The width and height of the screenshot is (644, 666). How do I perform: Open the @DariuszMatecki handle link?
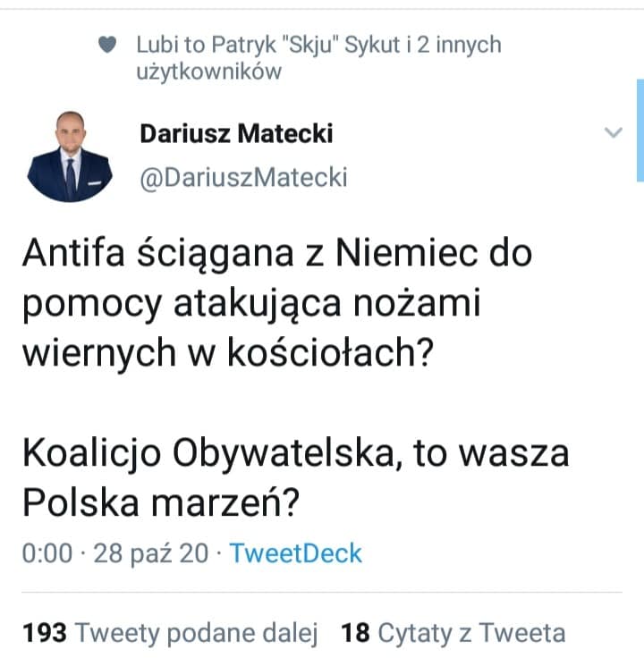243,178
